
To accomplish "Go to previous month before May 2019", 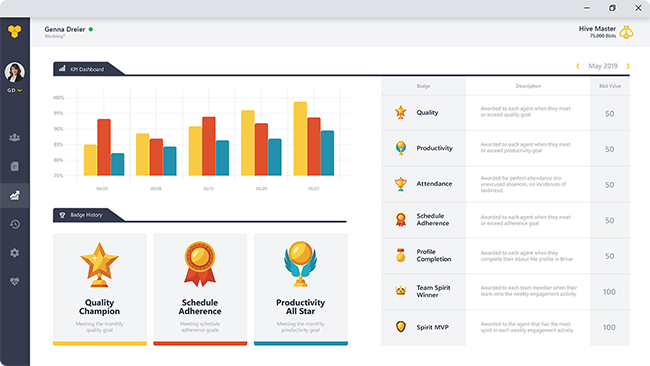I will pos(578,66).
